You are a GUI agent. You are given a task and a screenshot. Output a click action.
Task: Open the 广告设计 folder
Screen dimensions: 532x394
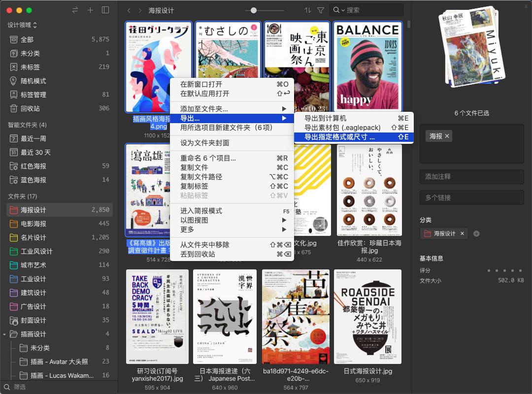pyautogui.click(x=60, y=306)
